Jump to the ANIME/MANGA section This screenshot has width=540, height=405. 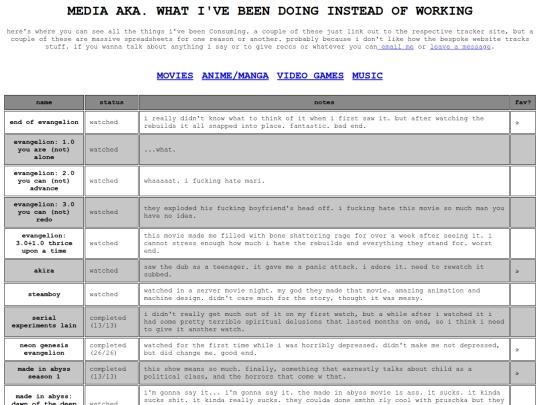tap(235, 76)
